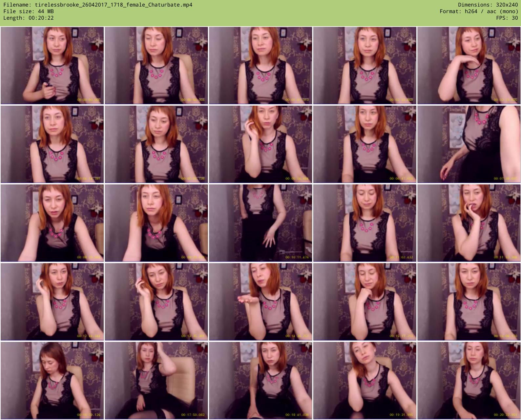Click the thumbnail timestamped 00:12:44
Image resolution: width=521 pixels, height=420 pixels.
(x=52, y=302)
